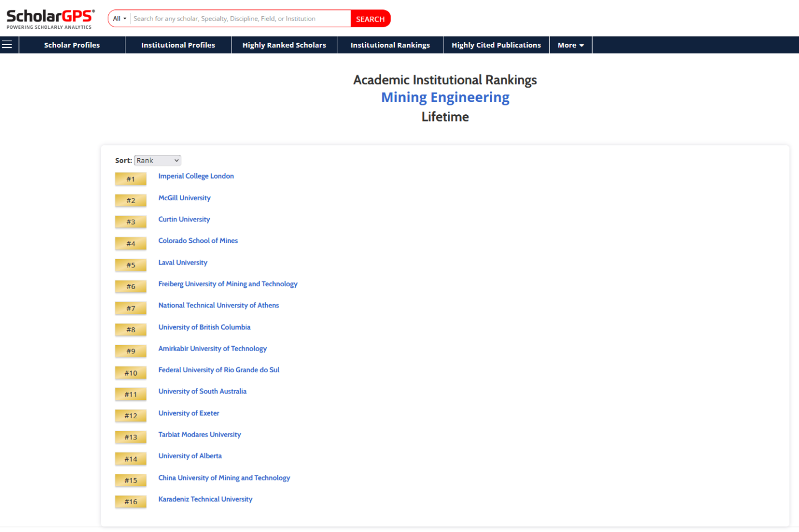This screenshot has width=799, height=532.
Task: Click the #16 gold rank badge
Action: tap(130, 501)
